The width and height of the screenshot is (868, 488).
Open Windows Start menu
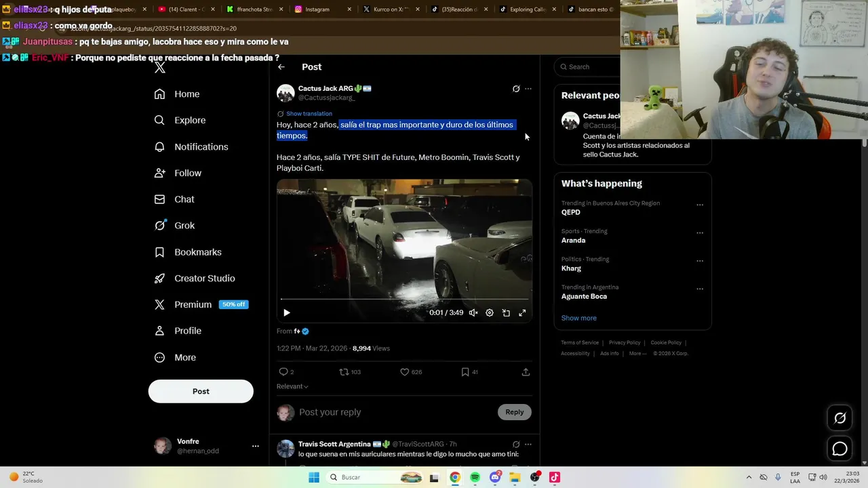[314, 477]
